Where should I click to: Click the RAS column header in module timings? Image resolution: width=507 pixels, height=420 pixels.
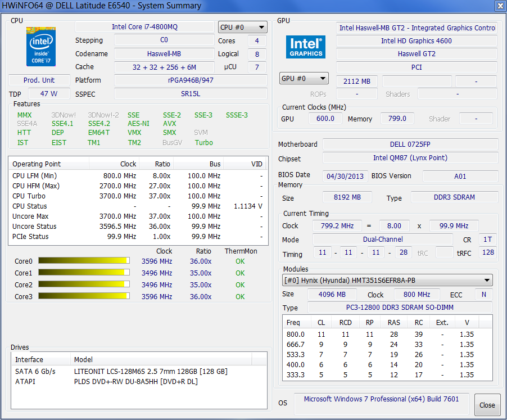(394, 322)
